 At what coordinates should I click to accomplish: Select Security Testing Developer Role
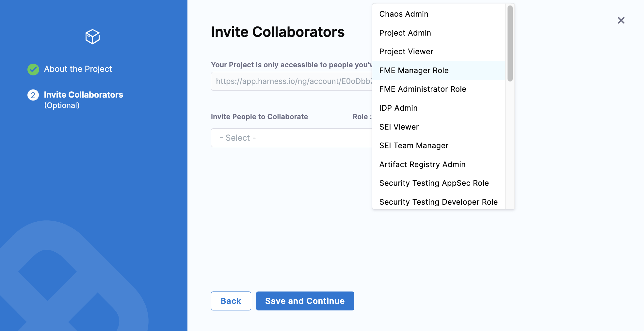438,202
